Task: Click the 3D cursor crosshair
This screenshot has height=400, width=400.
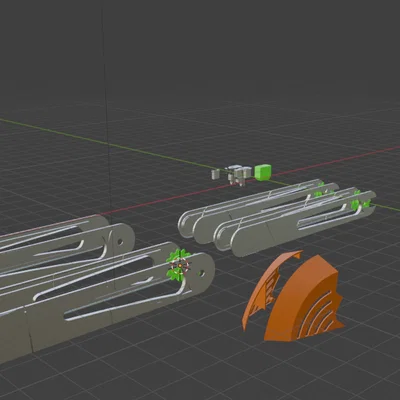Action: coord(180,265)
